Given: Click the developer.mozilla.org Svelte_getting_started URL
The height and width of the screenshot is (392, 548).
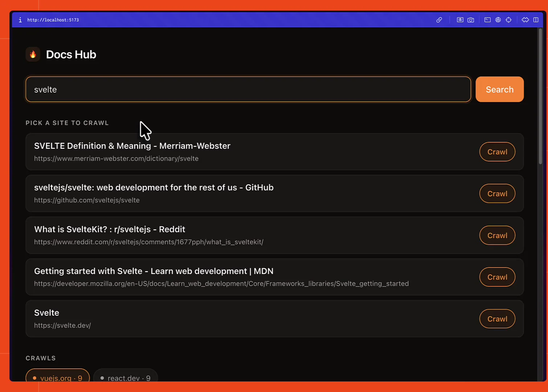Looking at the screenshot, I should 221,284.
